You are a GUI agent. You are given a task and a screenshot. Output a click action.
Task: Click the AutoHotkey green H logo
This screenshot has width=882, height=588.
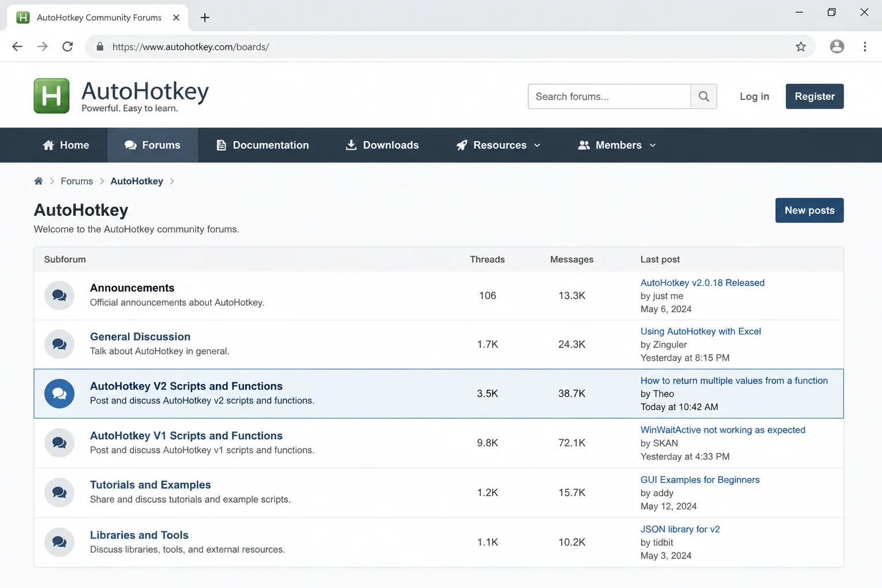point(52,96)
